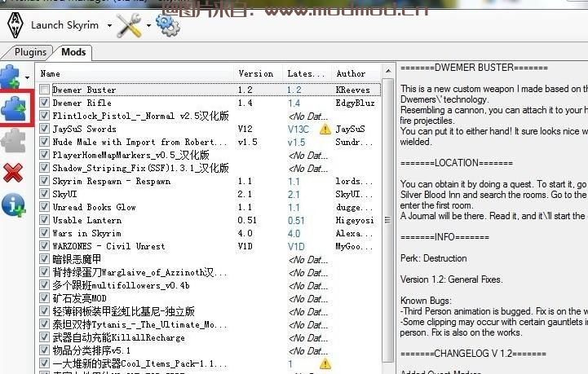Select WARZONES - Civil Unrest mod name
Viewport: 588px width, 374px height.
pyautogui.click(x=108, y=246)
